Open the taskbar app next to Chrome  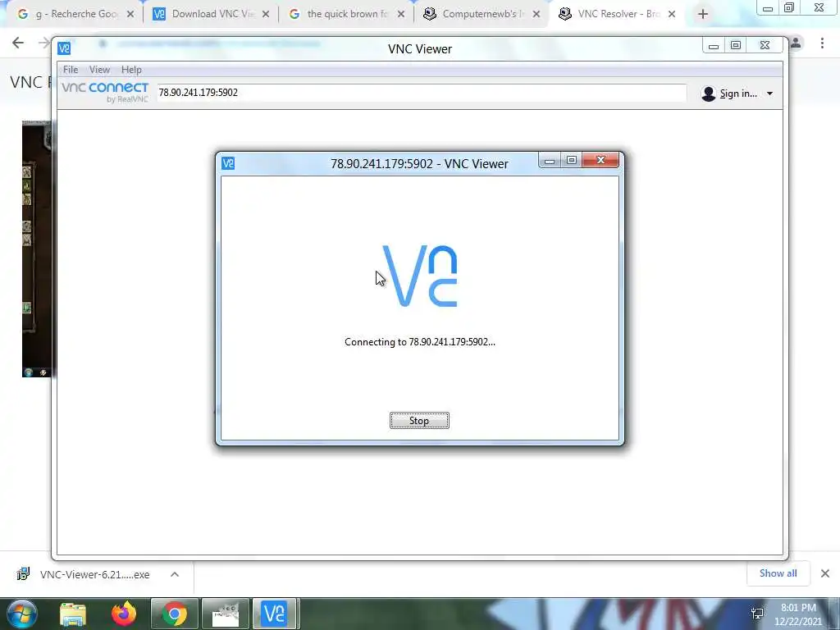tap(226, 614)
